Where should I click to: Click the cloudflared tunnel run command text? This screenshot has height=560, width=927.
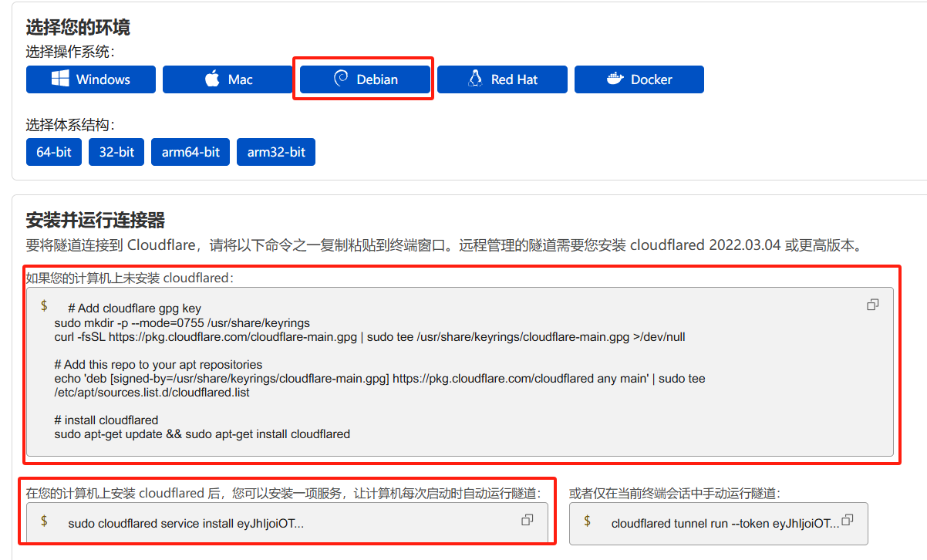725,524
